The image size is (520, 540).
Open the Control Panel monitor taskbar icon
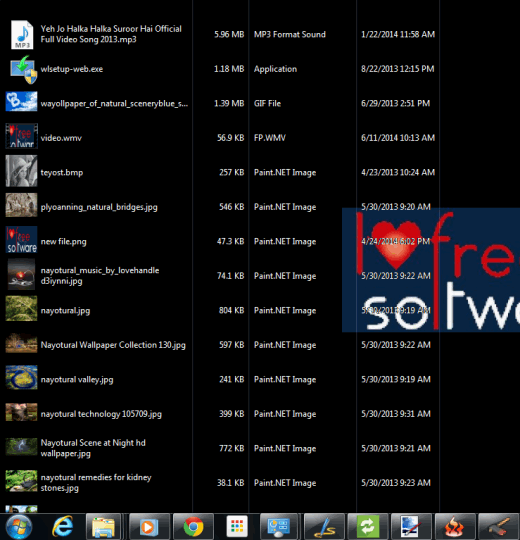click(279, 527)
